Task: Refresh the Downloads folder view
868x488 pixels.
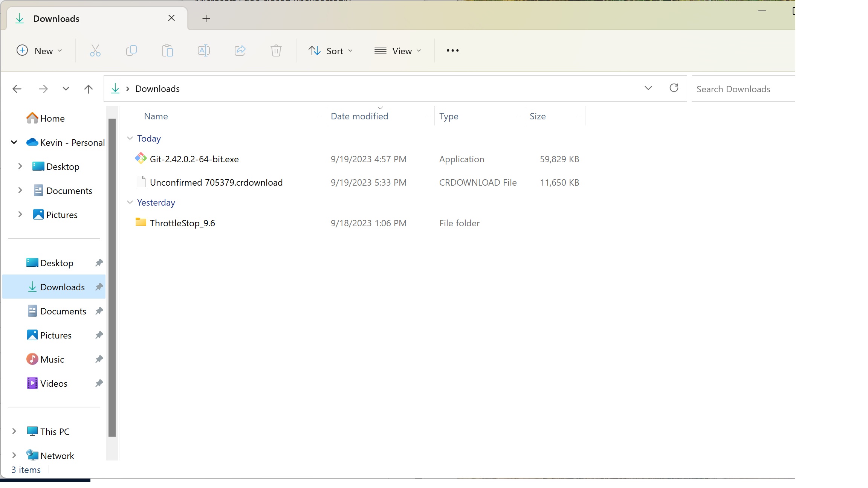Action: point(674,88)
